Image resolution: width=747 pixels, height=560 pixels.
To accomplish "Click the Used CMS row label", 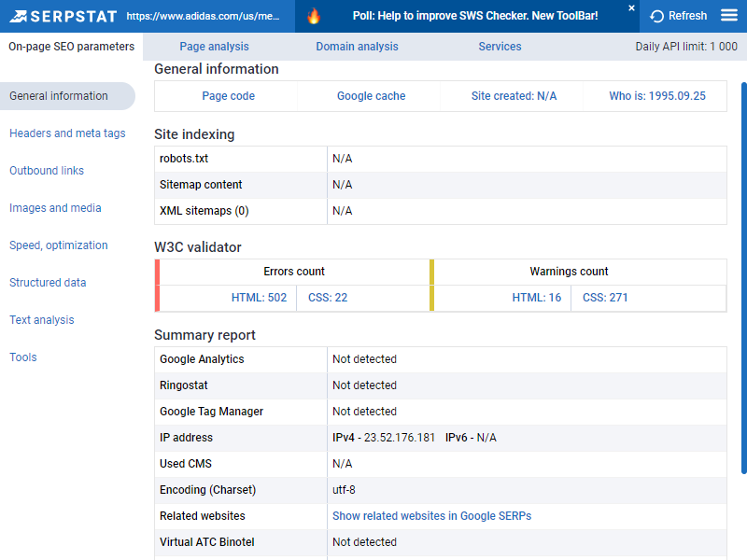I will [185, 464].
